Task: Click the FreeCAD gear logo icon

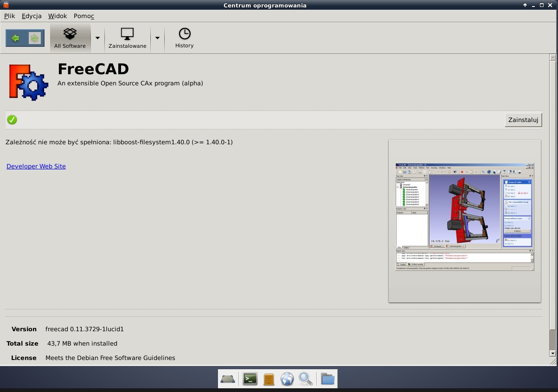Action: tap(28, 82)
